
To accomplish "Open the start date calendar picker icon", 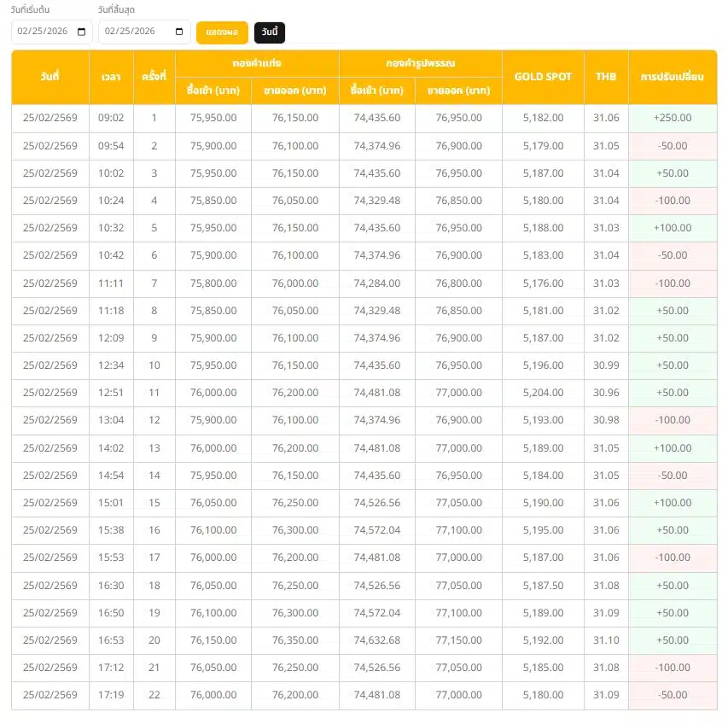I will click(x=82, y=32).
